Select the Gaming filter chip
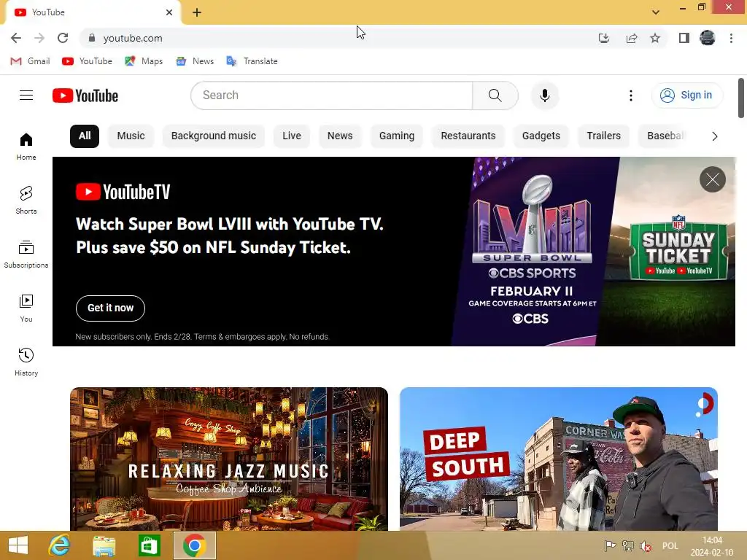This screenshot has width=747, height=560. [x=396, y=136]
